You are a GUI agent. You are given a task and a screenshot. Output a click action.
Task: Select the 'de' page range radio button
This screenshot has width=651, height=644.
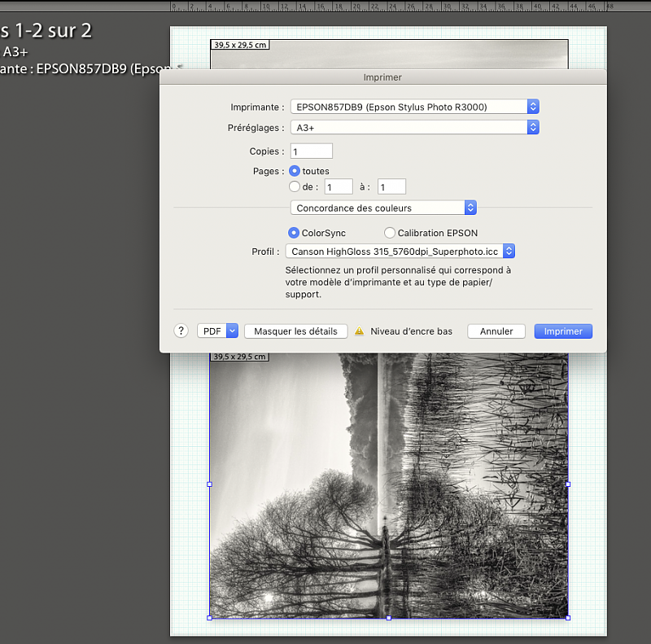click(295, 186)
